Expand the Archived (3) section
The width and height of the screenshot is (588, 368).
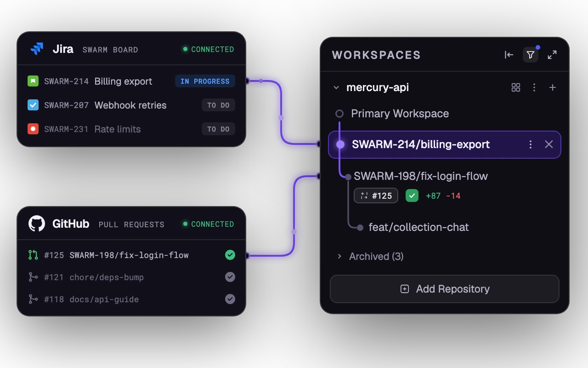tap(339, 256)
